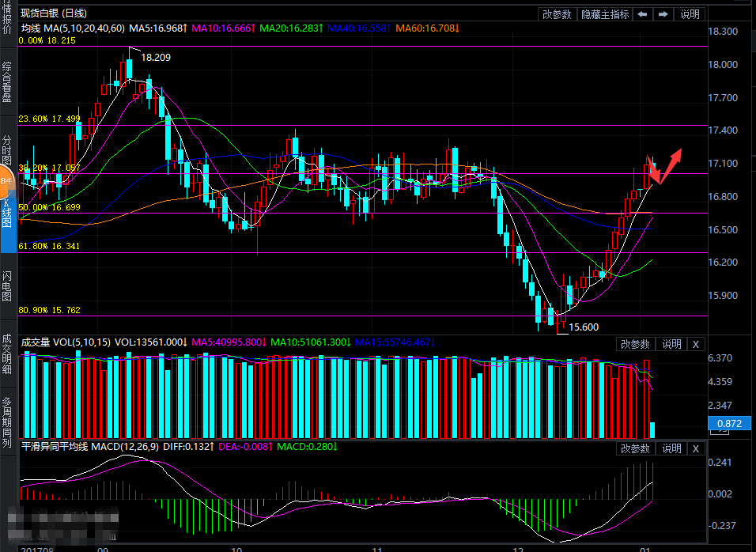Click the red arrow annotation on chart
The image size is (756, 552).
point(666,166)
